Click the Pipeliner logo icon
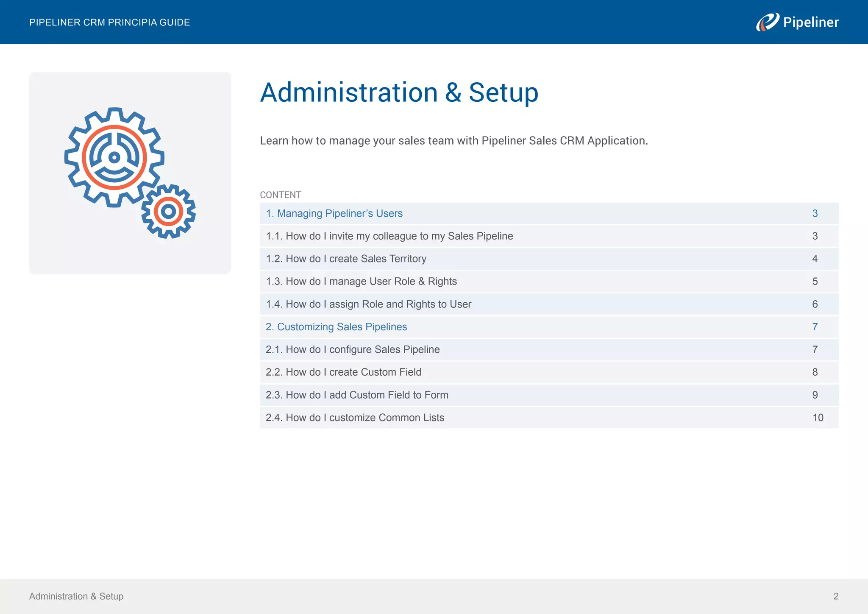Screen dimensions: 868x614 768,22
